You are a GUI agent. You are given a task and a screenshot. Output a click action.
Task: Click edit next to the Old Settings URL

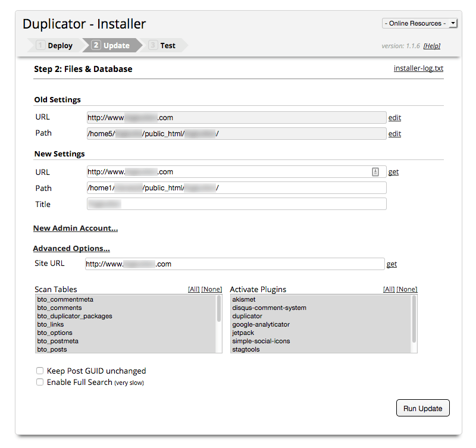394,118
